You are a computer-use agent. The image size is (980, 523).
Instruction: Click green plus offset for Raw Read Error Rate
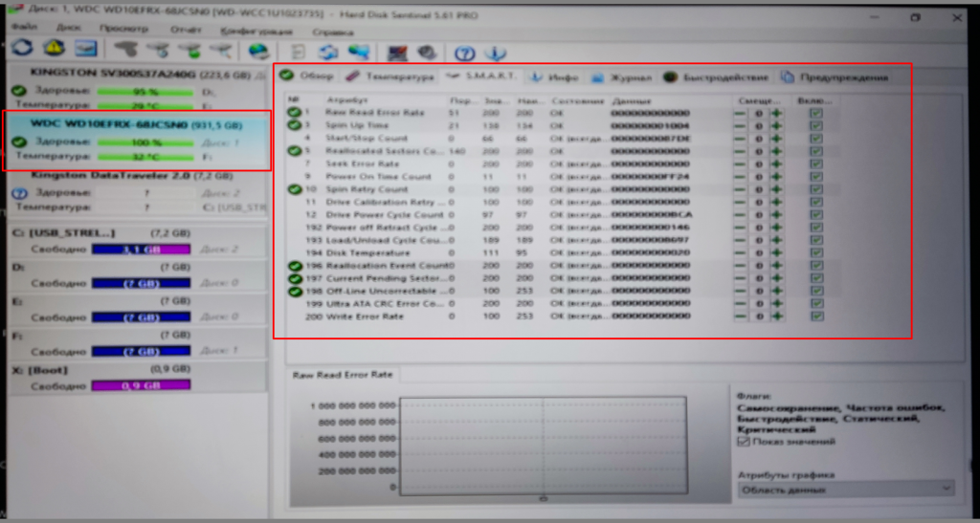click(776, 113)
